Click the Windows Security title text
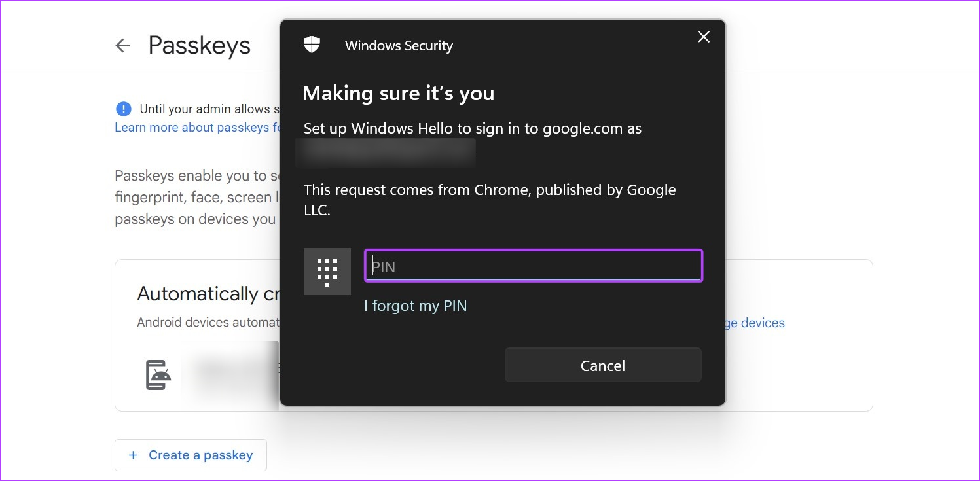Viewport: 980px width, 481px height. [399, 46]
